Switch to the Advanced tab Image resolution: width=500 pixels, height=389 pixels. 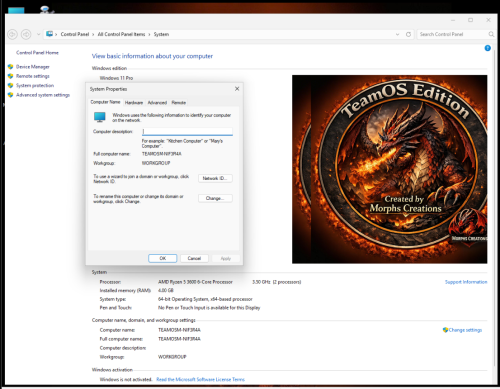pyautogui.click(x=157, y=103)
